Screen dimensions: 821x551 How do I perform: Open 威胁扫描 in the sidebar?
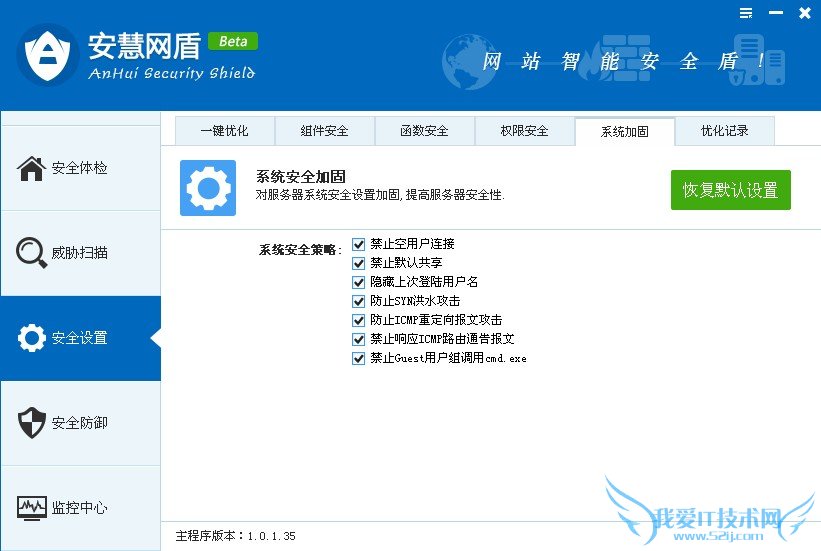pos(80,253)
